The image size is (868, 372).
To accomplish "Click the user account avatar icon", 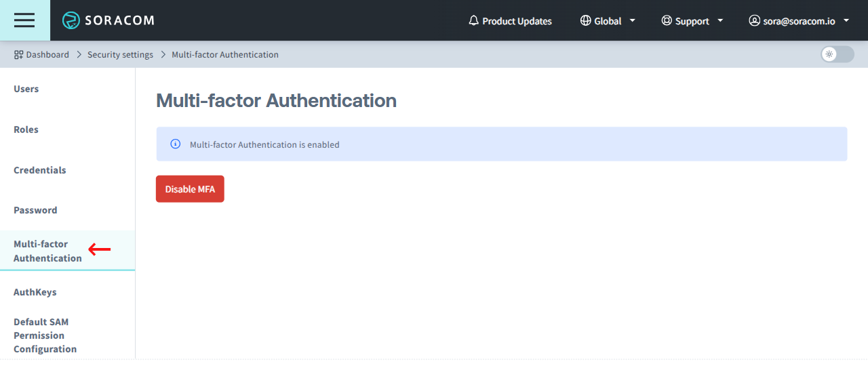I will (x=754, y=21).
